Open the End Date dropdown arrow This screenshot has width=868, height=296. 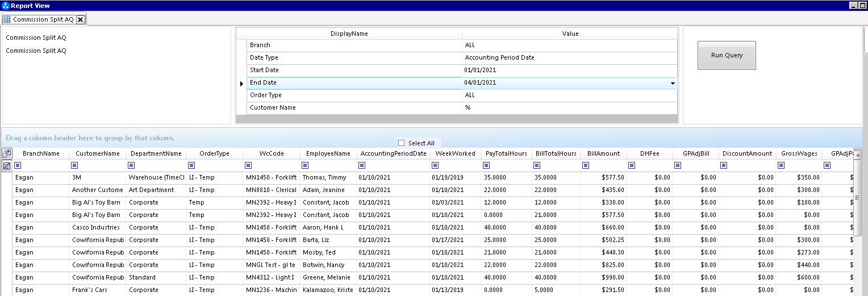[673, 83]
